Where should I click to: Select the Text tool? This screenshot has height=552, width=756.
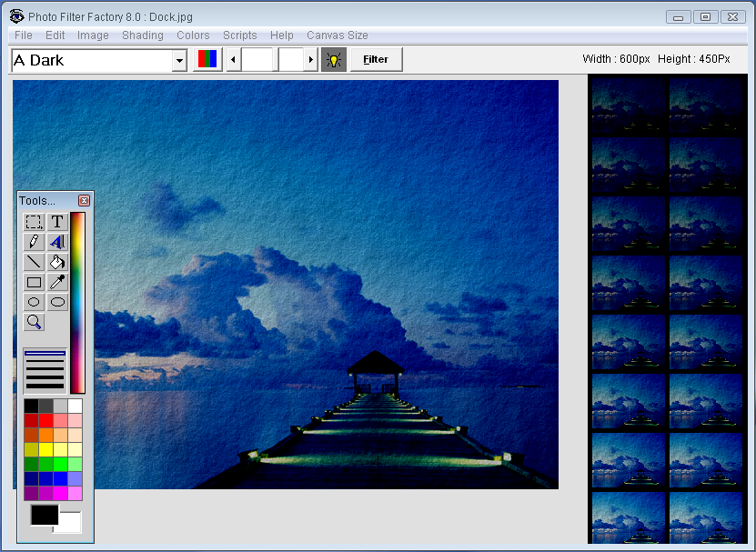pyautogui.click(x=57, y=222)
